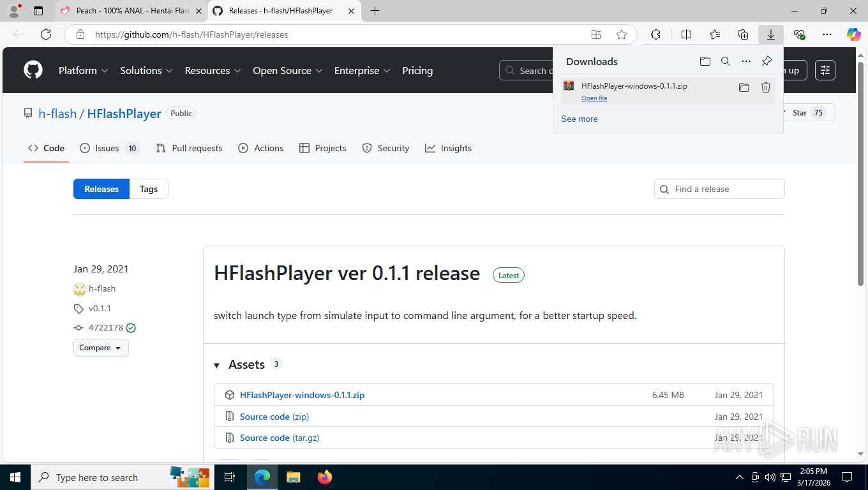The image size is (868, 490).
Task: Launch Firefox from the taskbar
Action: point(325,477)
